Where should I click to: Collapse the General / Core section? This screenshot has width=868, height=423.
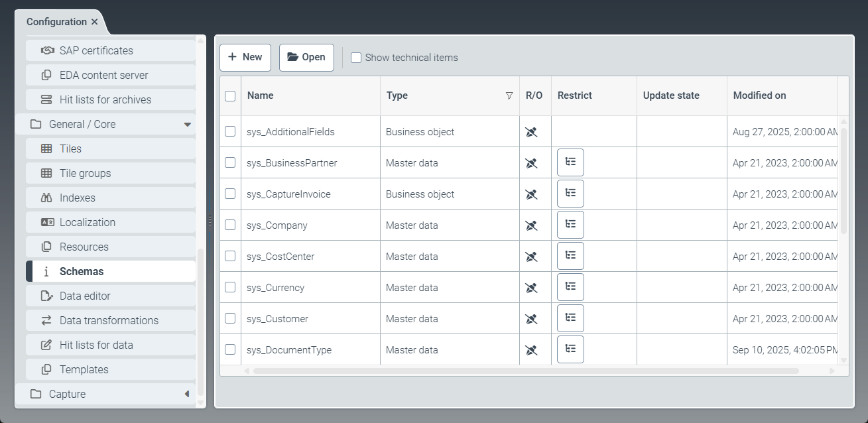click(x=187, y=124)
